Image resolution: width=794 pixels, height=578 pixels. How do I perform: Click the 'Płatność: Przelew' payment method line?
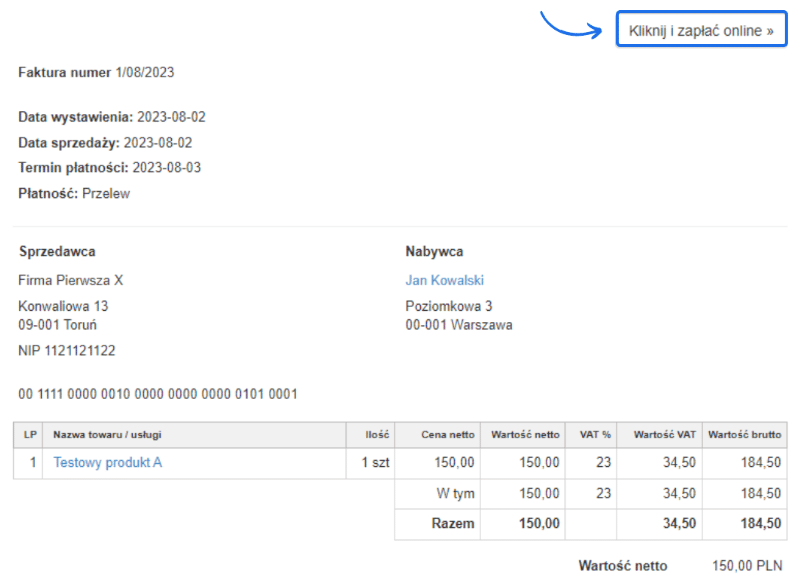point(74,194)
